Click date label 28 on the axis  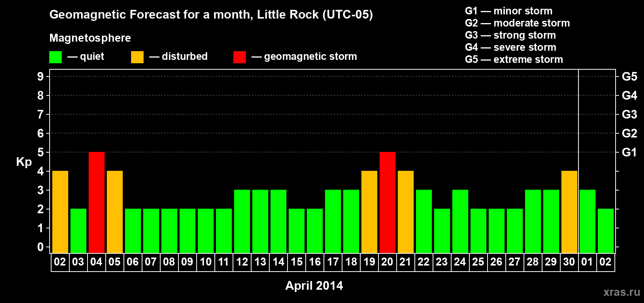(x=533, y=262)
